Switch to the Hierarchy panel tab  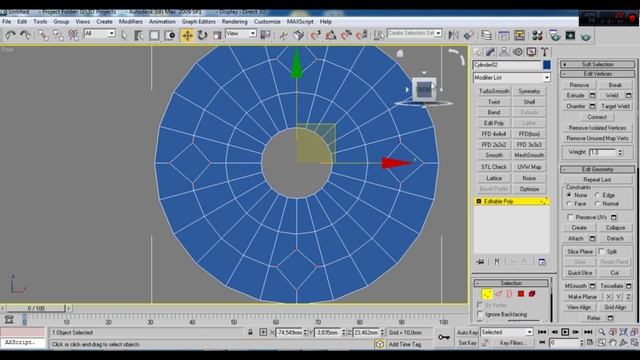point(504,52)
